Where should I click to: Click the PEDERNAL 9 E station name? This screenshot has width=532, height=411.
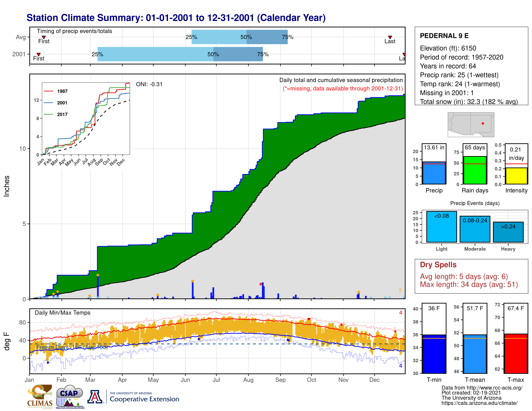(x=444, y=36)
